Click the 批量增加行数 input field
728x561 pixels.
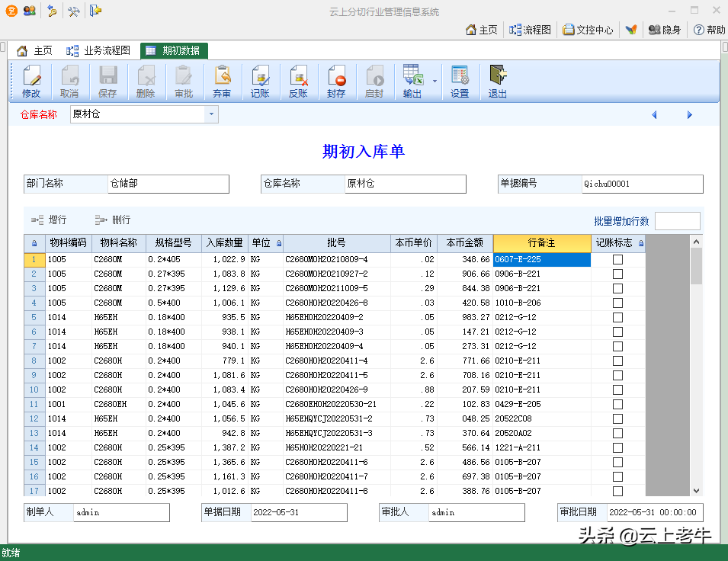coord(677,221)
